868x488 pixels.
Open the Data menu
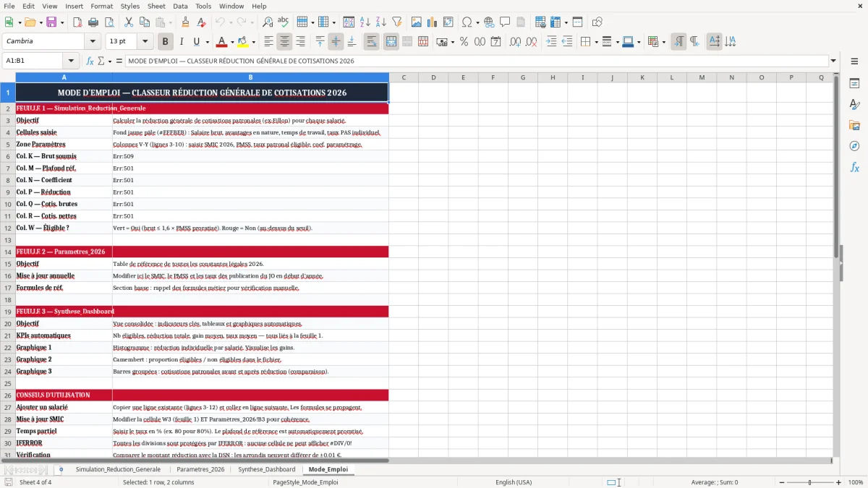(180, 6)
